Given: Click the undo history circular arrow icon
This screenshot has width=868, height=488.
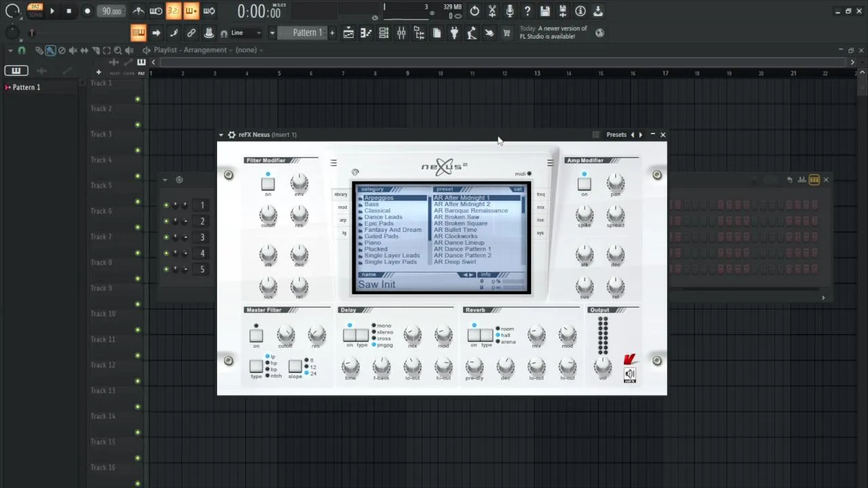Looking at the screenshot, I should (x=475, y=11).
